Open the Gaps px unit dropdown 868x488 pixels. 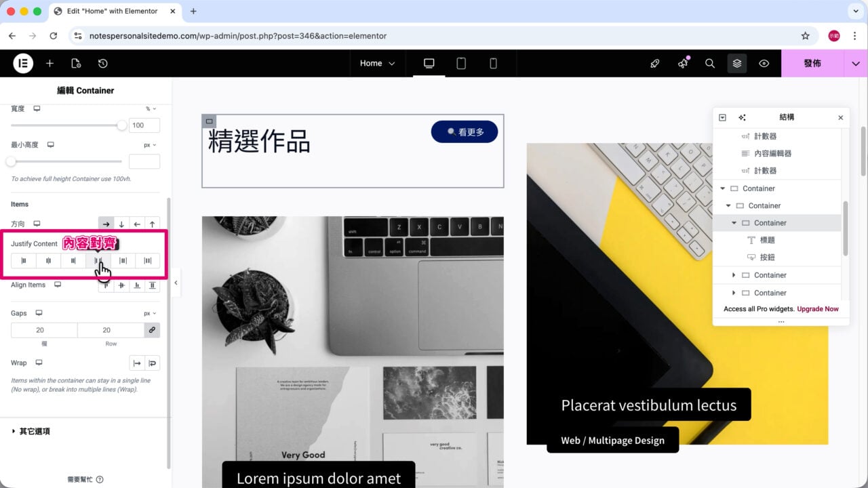(150, 313)
